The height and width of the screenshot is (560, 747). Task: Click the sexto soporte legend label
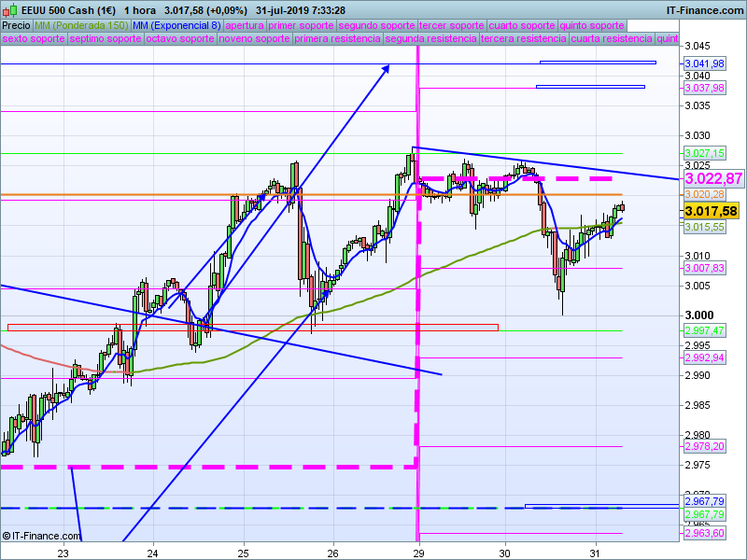pyautogui.click(x=34, y=39)
